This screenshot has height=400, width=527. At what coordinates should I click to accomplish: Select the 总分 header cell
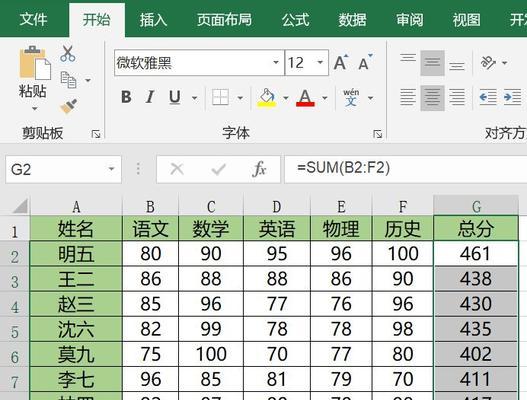point(476,229)
